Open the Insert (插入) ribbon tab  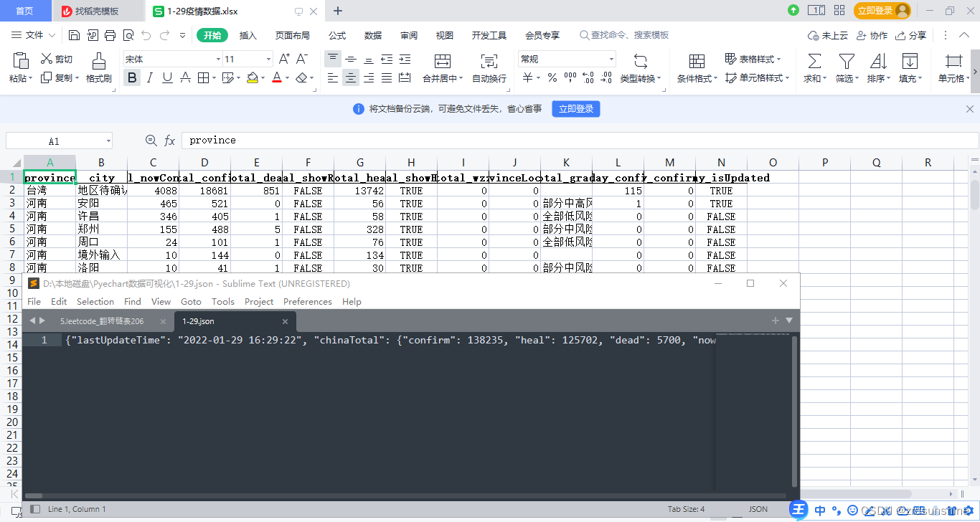tap(248, 35)
